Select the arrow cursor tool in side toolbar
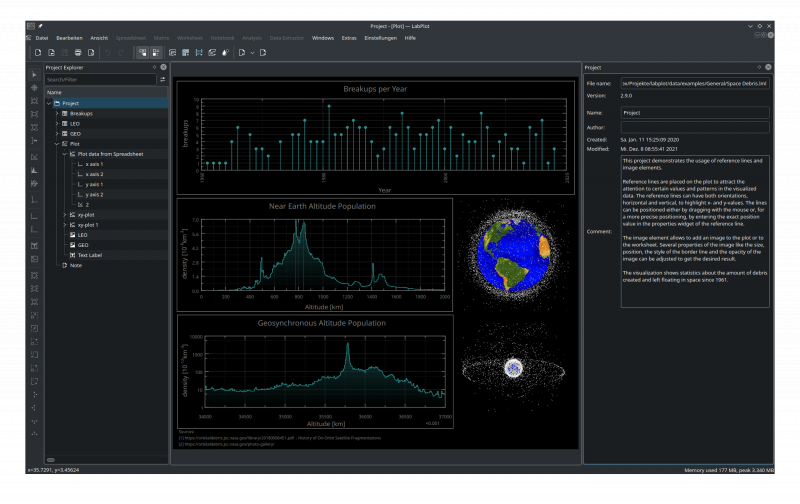 point(34,75)
